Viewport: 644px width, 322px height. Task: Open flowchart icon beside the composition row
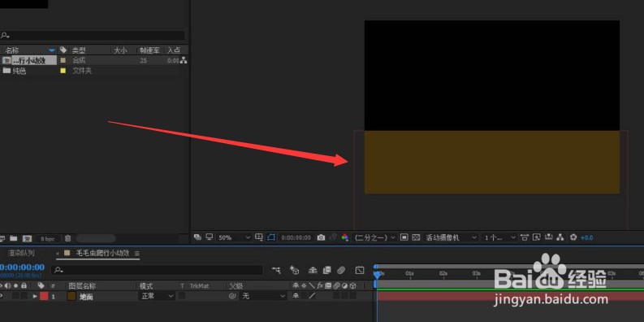coord(184,60)
